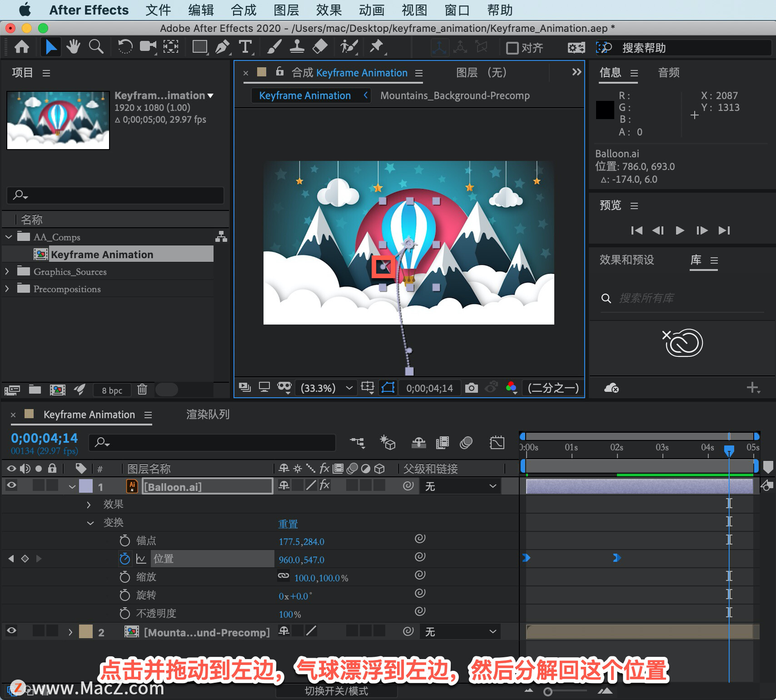Screen dimensions: 776x700
Task: Click the trash delete icon in Project panel
Action: (142, 390)
